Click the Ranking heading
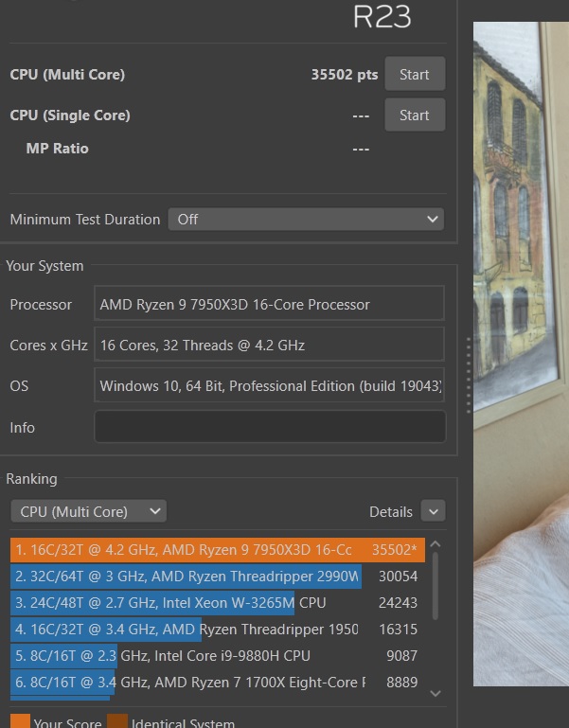 31,479
